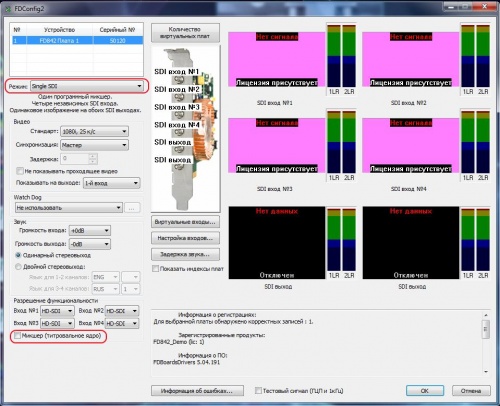Click the SDI вход №3 connector on board image
The height and width of the screenshot is (406, 500).
pyautogui.click(x=179, y=115)
